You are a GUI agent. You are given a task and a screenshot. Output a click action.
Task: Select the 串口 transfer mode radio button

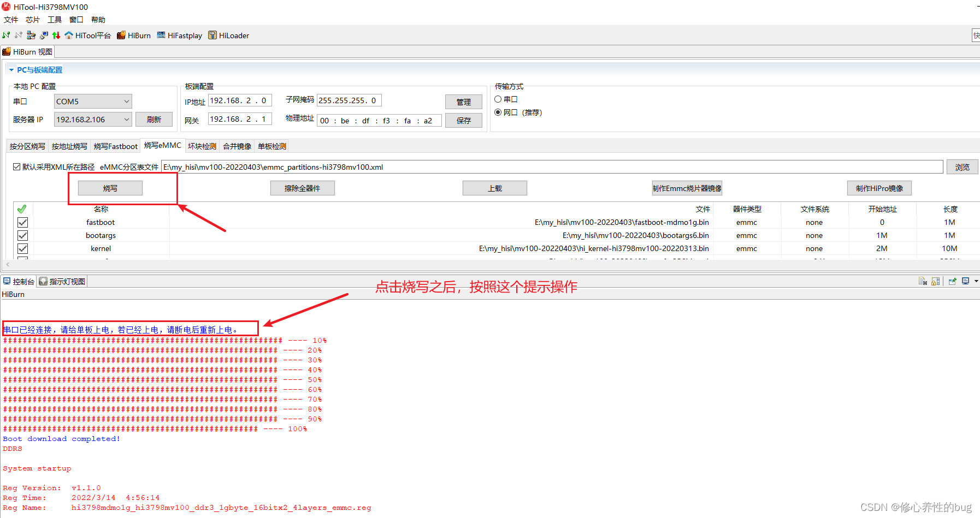click(498, 99)
